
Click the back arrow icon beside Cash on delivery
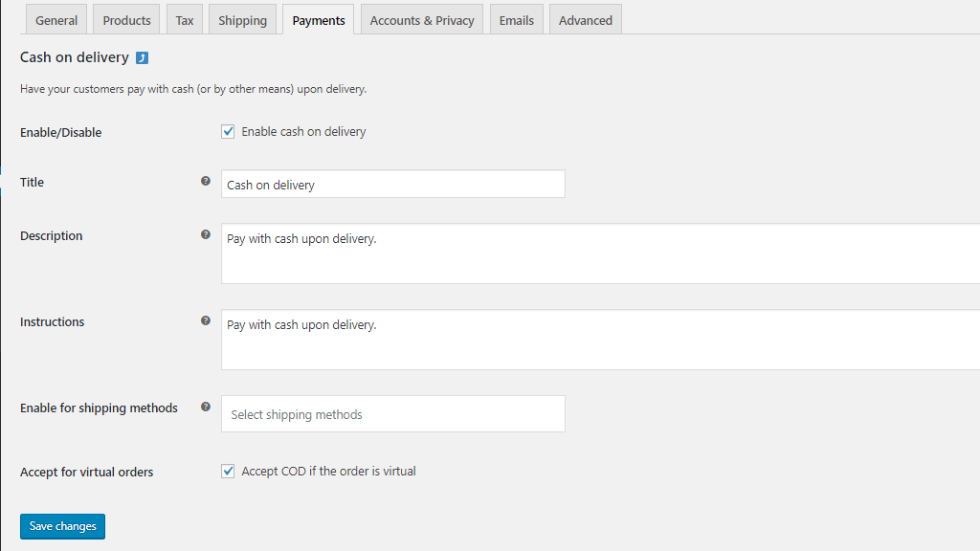(142, 58)
